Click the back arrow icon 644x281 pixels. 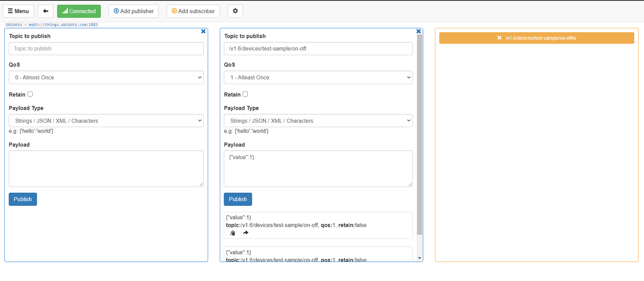45,11
